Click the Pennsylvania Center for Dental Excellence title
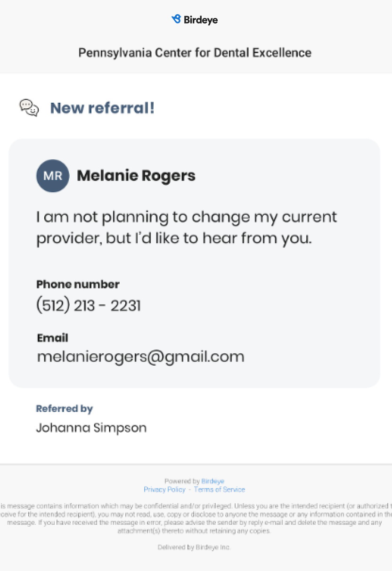The width and height of the screenshot is (392, 571). click(x=195, y=52)
